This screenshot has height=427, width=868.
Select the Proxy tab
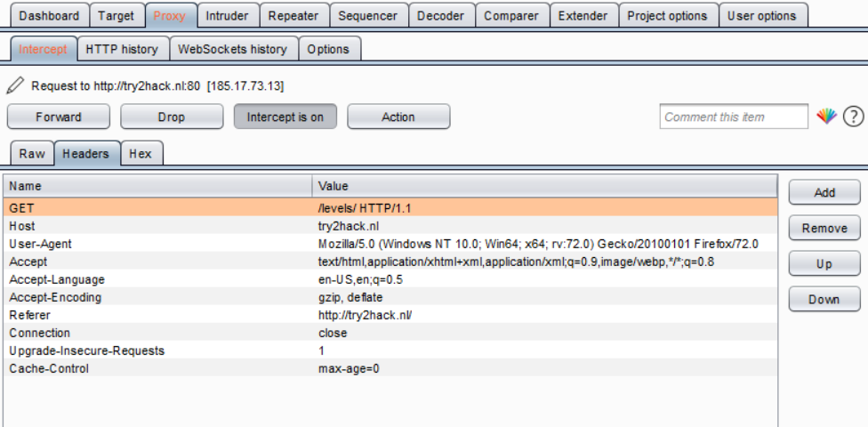(170, 15)
